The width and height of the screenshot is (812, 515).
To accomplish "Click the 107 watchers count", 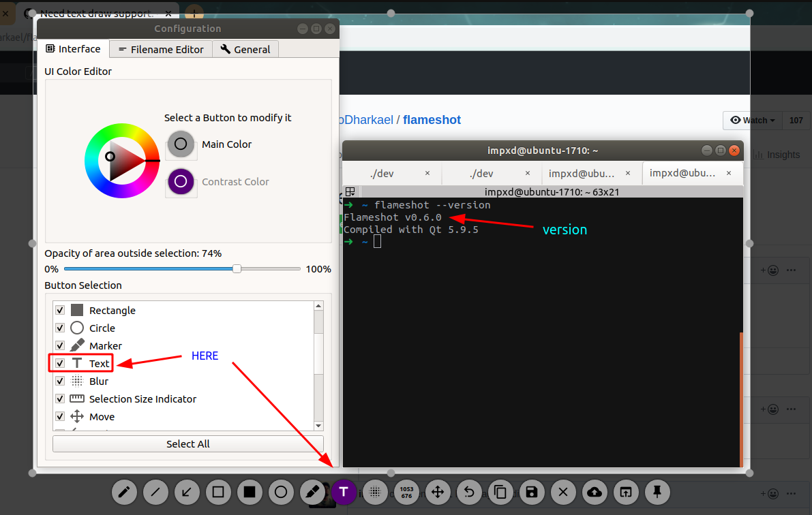I will [x=796, y=120].
